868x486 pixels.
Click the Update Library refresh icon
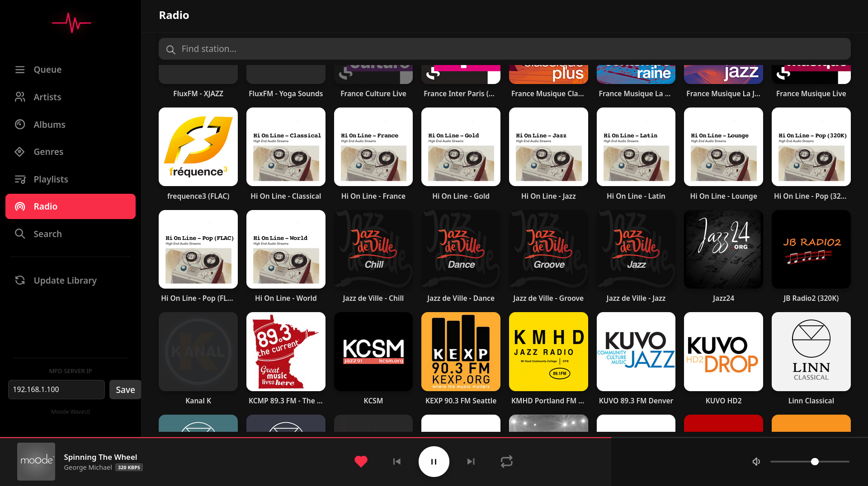coord(20,280)
